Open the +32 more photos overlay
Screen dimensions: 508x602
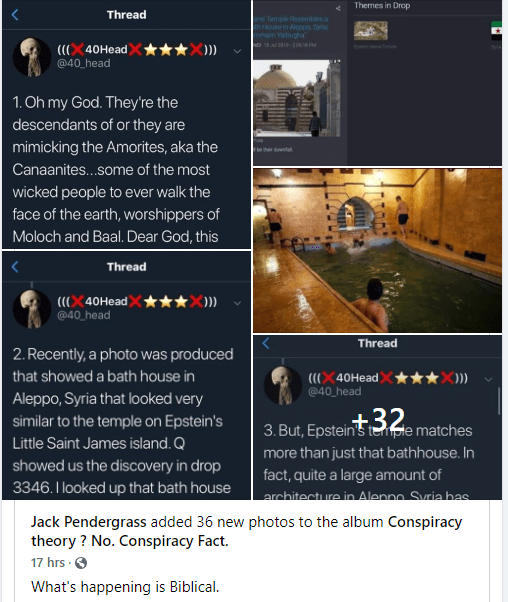coord(377,418)
